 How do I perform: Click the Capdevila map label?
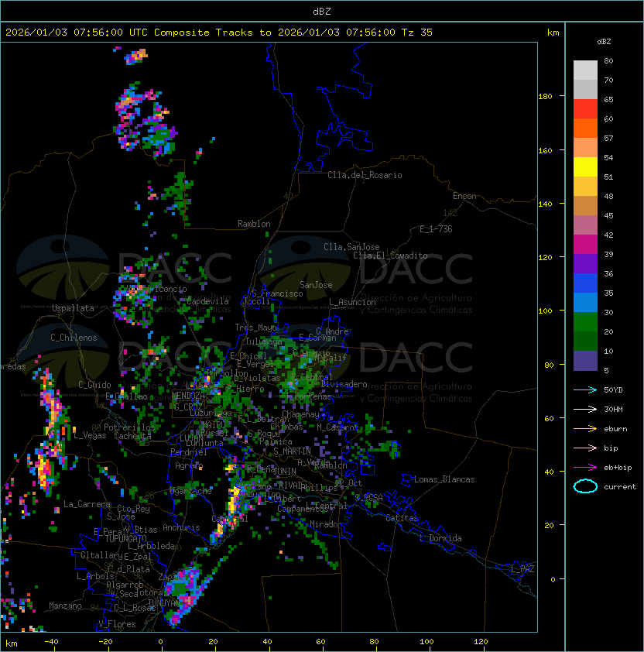[x=207, y=301]
